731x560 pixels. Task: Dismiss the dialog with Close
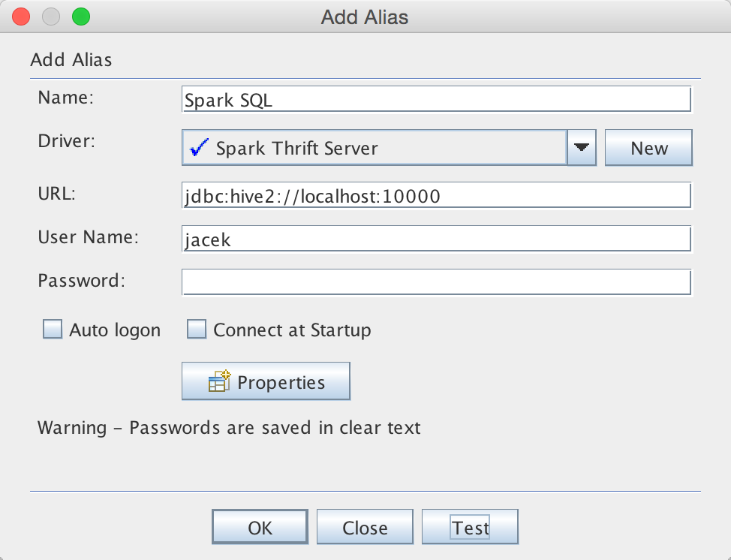click(x=365, y=526)
